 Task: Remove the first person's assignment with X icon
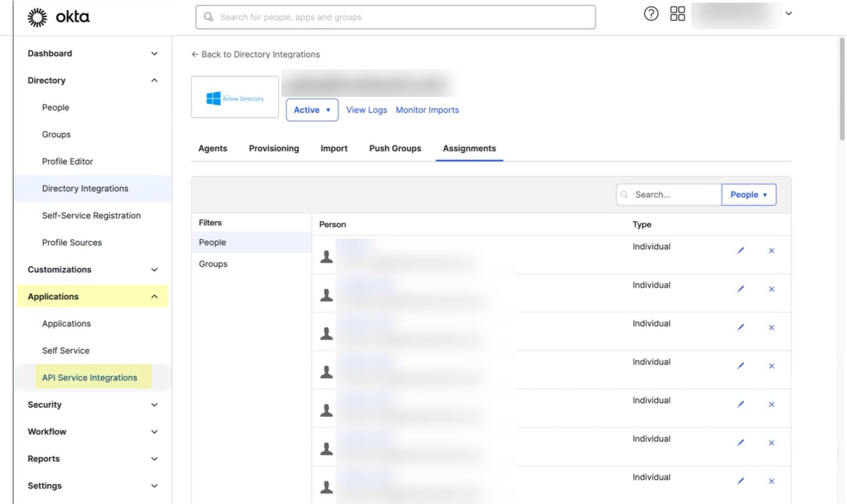click(772, 250)
